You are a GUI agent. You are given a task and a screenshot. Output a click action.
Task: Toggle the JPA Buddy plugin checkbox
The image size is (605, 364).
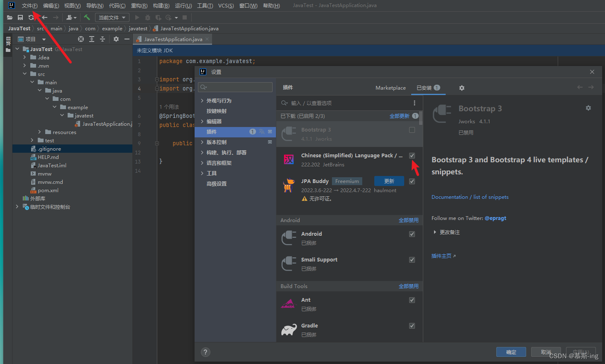(412, 181)
